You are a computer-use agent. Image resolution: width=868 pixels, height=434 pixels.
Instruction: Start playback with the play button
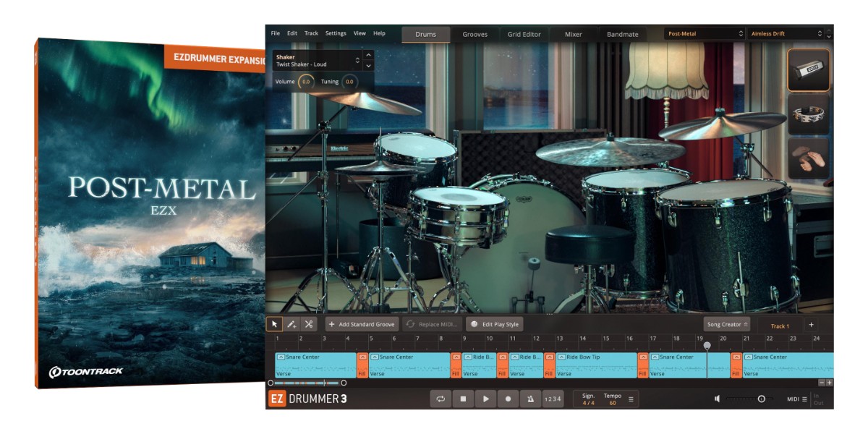pyautogui.click(x=485, y=399)
